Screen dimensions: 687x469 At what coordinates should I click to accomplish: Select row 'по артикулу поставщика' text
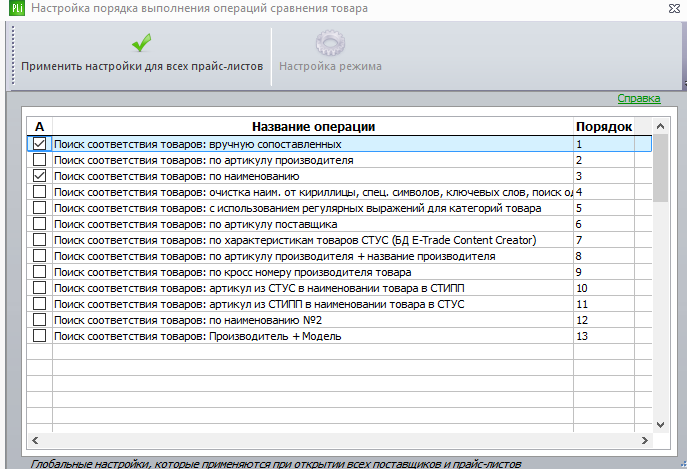point(195,224)
